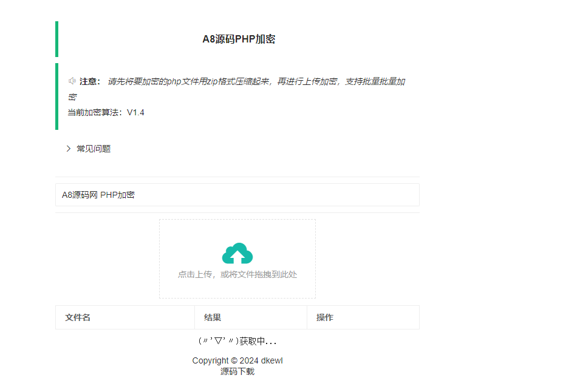The height and width of the screenshot is (392, 563).
Task: Click the A8源码PHP加密 page title
Action: tap(239, 39)
